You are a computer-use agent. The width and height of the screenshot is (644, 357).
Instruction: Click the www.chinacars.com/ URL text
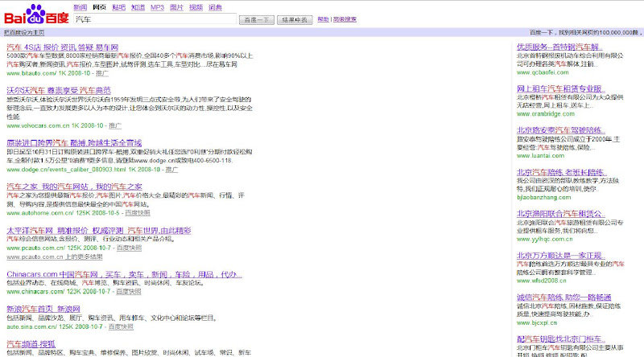click(x=35, y=291)
